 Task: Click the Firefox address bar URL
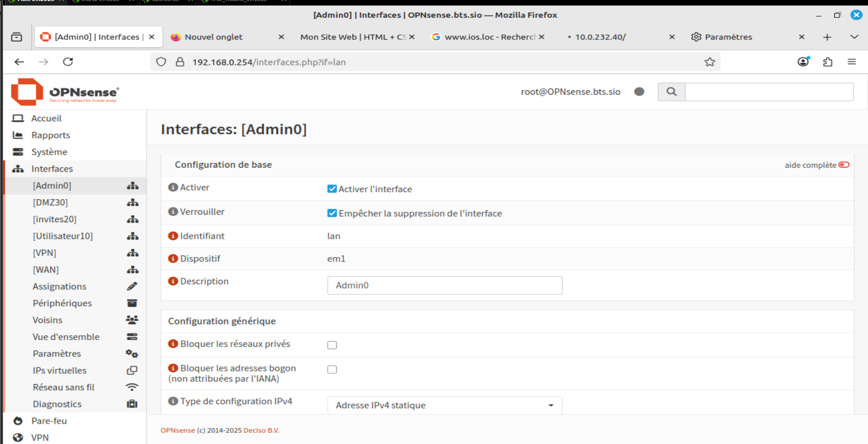pos(269,62)
